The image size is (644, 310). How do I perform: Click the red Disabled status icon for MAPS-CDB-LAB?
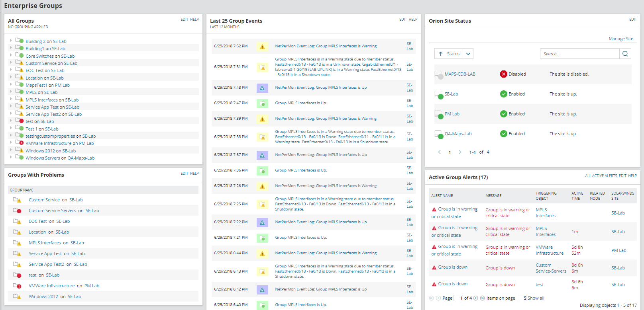504,74
